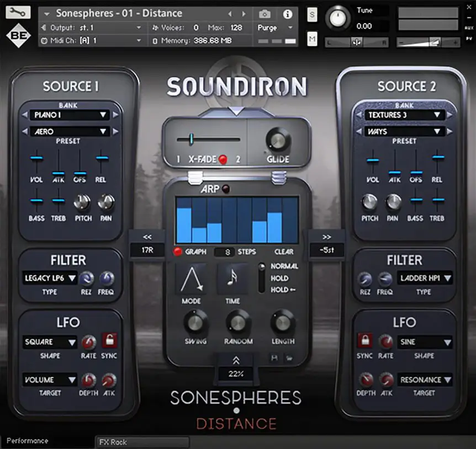Select previous Source 1 preset (Aero) arrow
This screenshot has width=476, height=449.
(x=25, y=131)
